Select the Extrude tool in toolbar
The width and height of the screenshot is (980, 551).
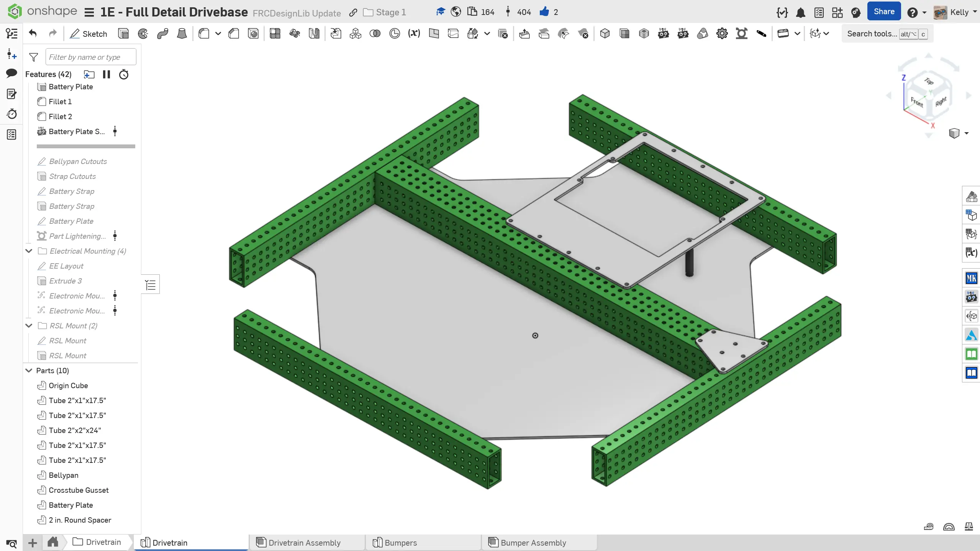[123, 34]
